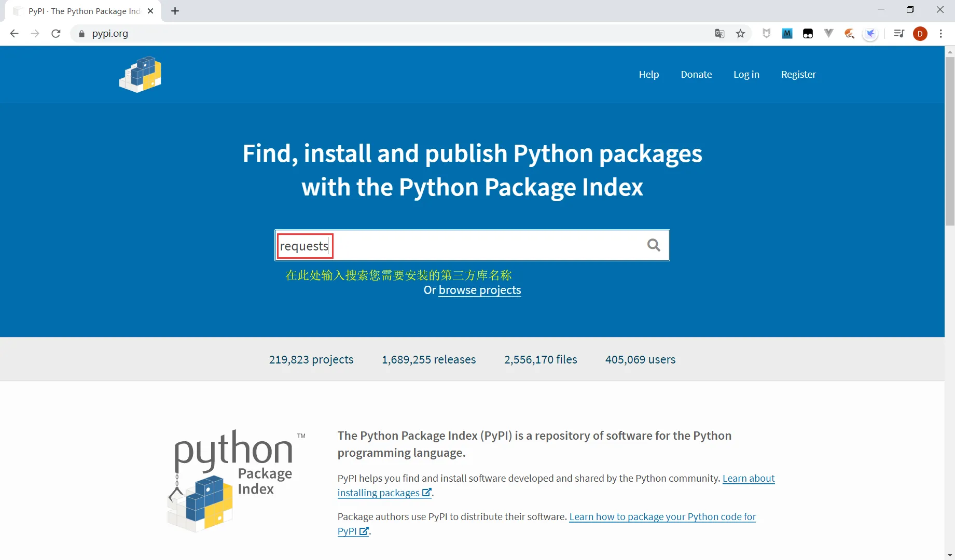Click Log in in the header
Image resolution: width=955 pixels, height=560 pixels.
[x=746, y=74]
